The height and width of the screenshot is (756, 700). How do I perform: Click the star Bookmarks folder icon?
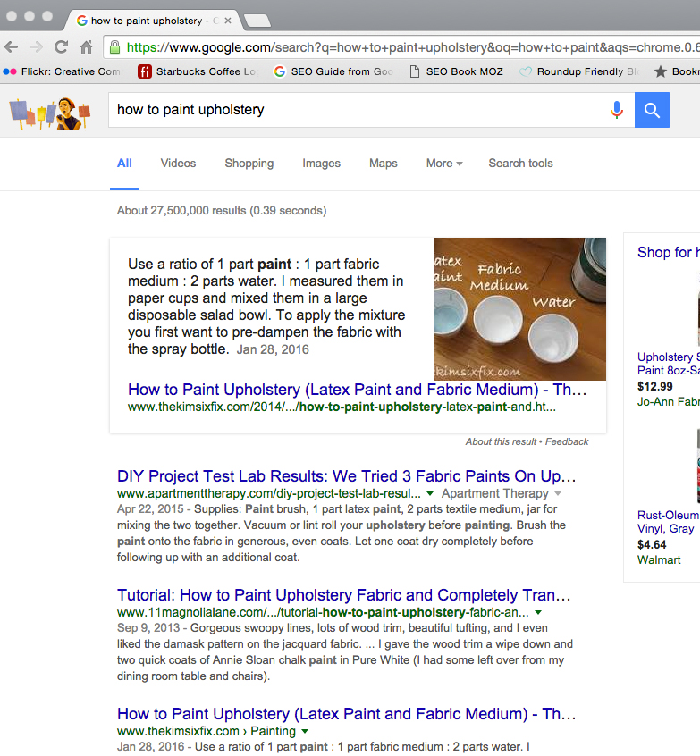661,71
